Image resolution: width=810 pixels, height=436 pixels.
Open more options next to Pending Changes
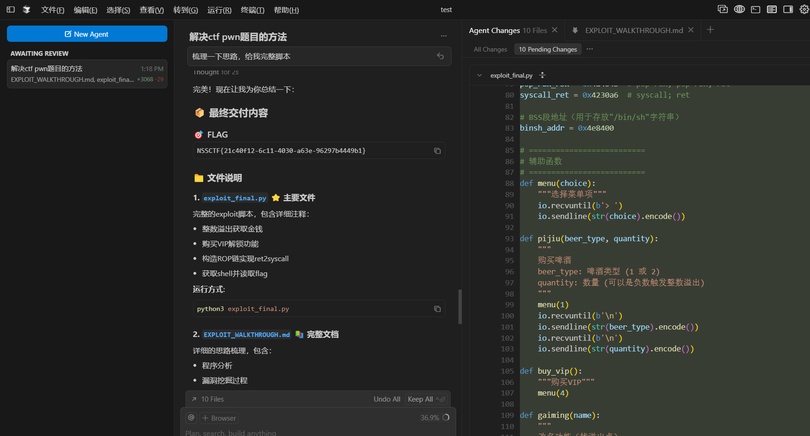(590, 49)
